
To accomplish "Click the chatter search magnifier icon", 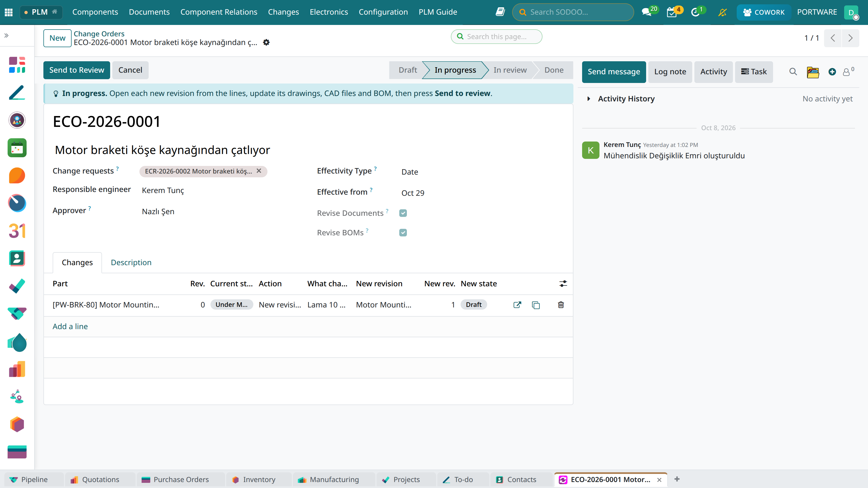I will 793,72.
